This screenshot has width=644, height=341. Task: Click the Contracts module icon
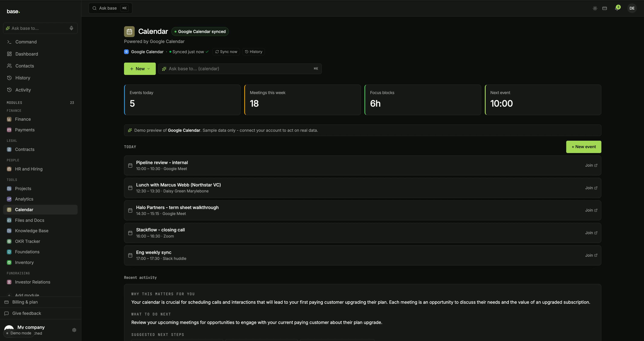(x=9, y=149)
